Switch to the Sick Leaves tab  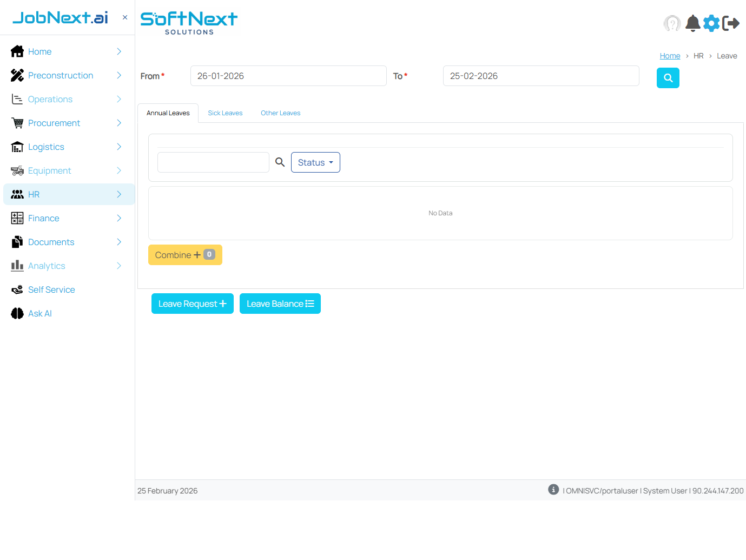pos(225,113)
